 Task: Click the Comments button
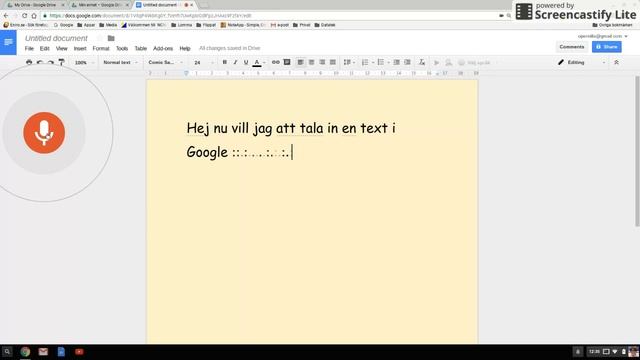(572, 47)
